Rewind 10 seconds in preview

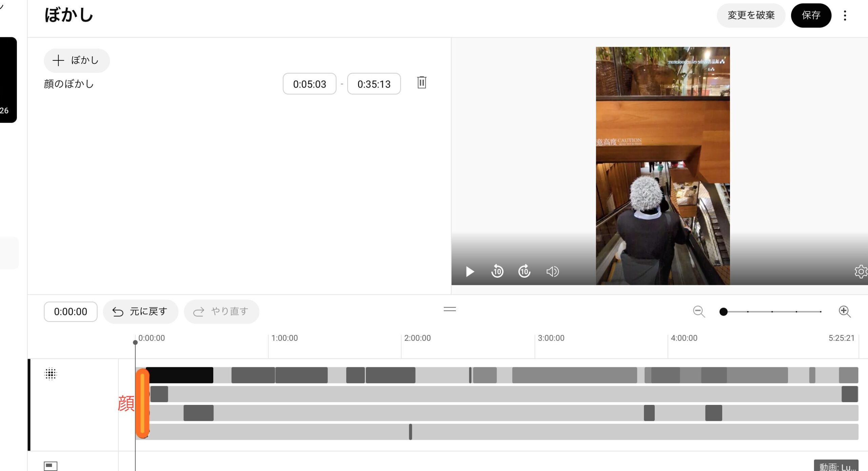[x=497, y=272]
